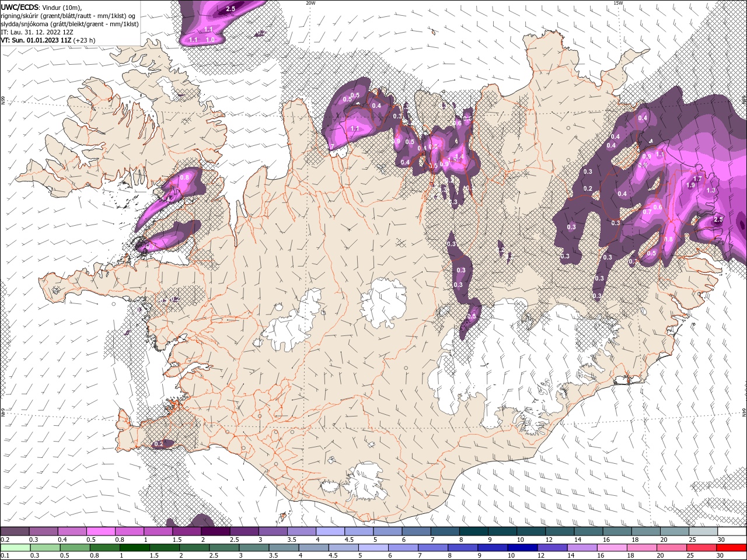747x560 pixels.
Task: Select the dark plum first swatch of the upper legend
Action: tap(15, 531)
